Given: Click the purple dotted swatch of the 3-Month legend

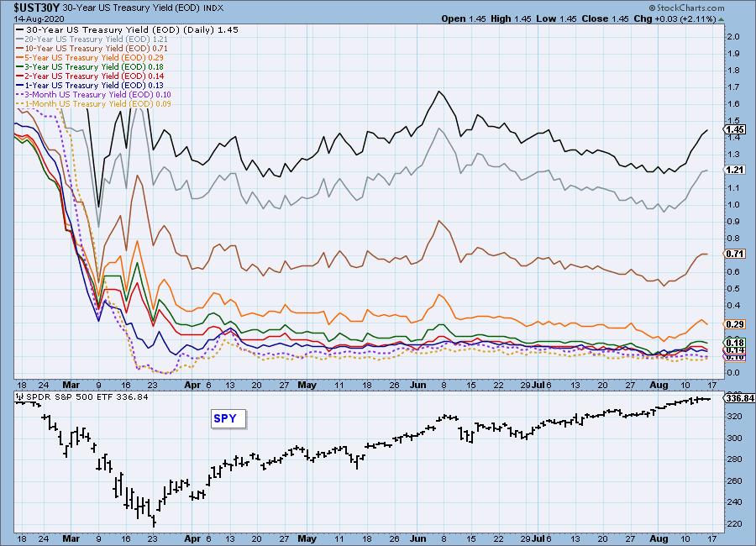Looking at the screenshot, I should pyautogui.click(x=20, y=95).
